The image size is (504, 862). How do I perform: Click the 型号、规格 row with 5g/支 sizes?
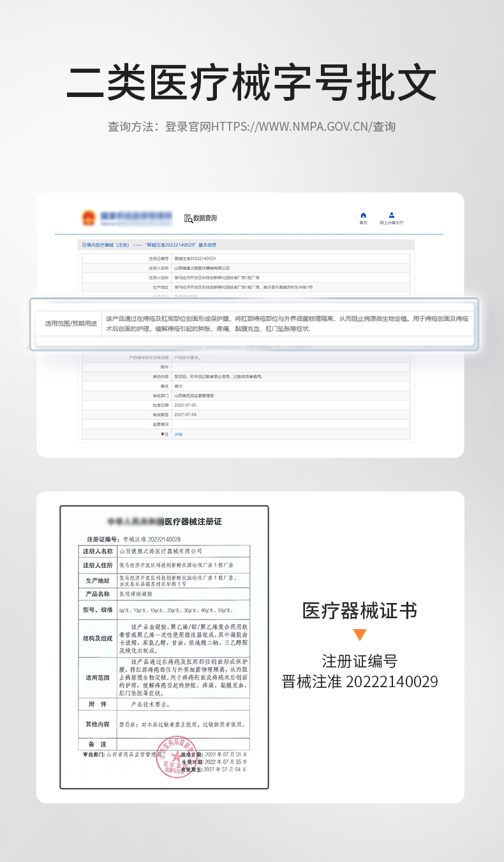point(164,611)
